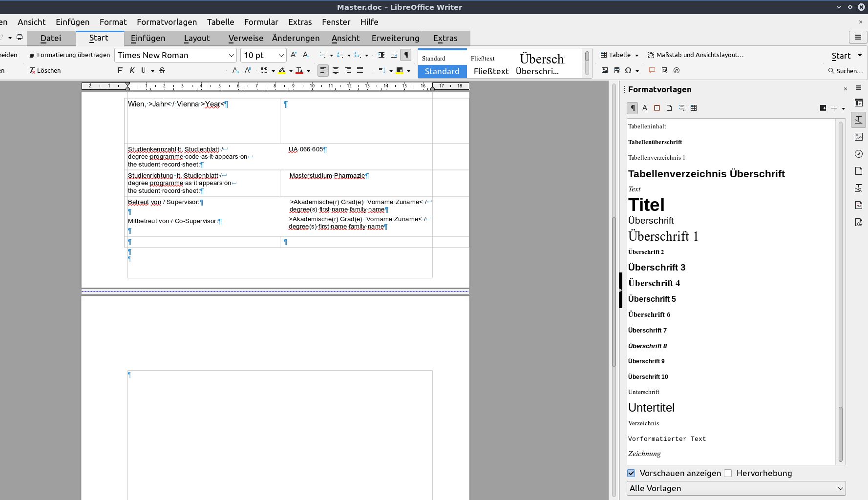Viewport: 868px width, 500px height.
Task: Apply the Fließtext style in the gallery
Action: pos(491,64)
